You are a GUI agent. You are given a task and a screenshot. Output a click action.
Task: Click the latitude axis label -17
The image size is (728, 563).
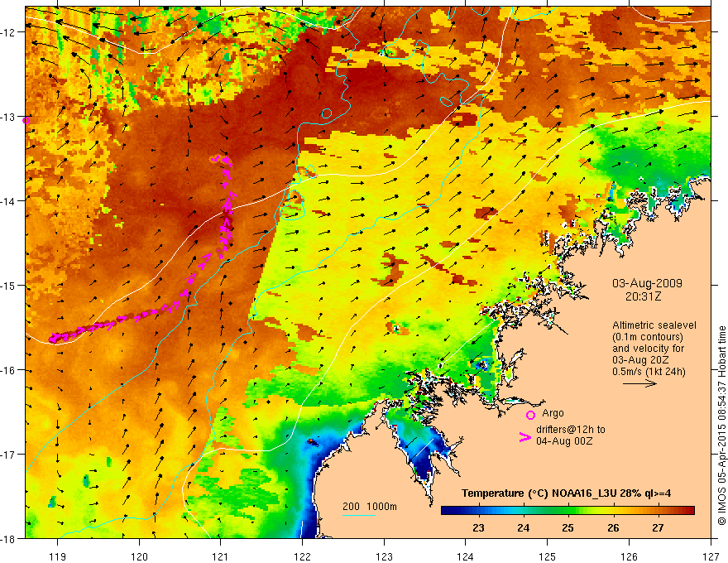tap(9, 455)
